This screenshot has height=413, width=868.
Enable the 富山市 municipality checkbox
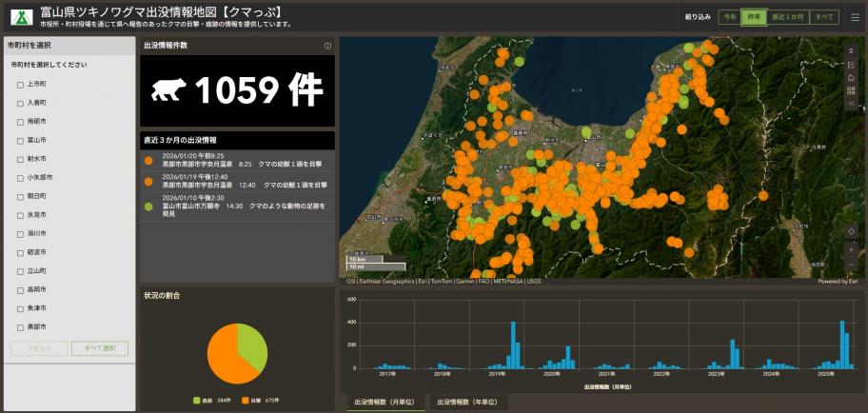[x=21, y=140]
